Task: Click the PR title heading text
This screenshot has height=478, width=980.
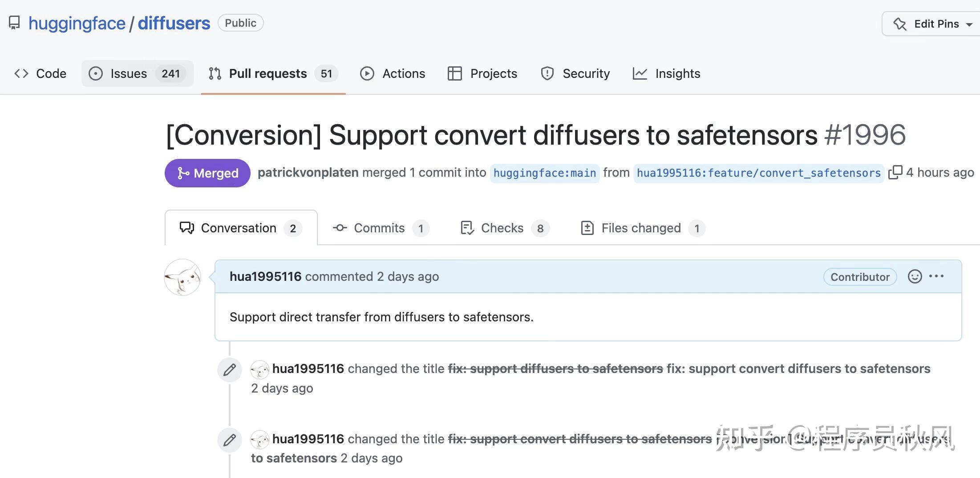Action: click(x=491, y=135)
